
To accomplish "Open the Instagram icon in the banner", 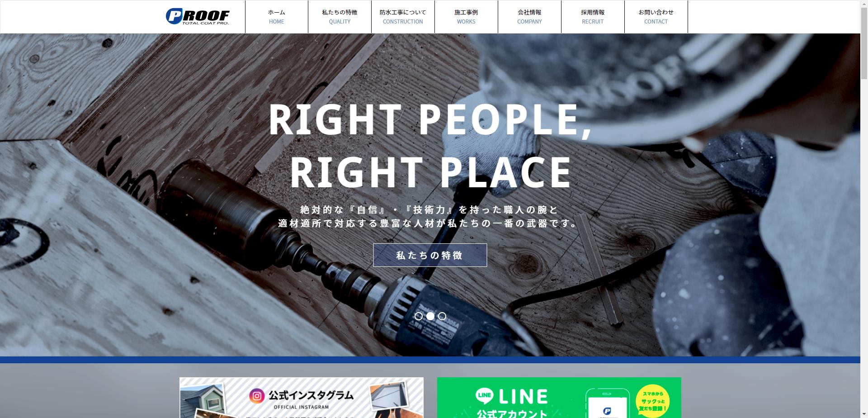I will click(257, 396).
